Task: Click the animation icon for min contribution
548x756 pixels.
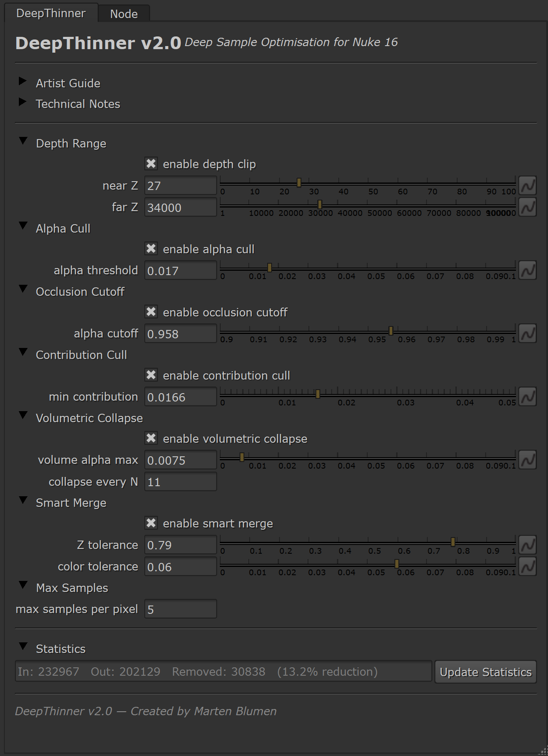Action: [527, 397]
